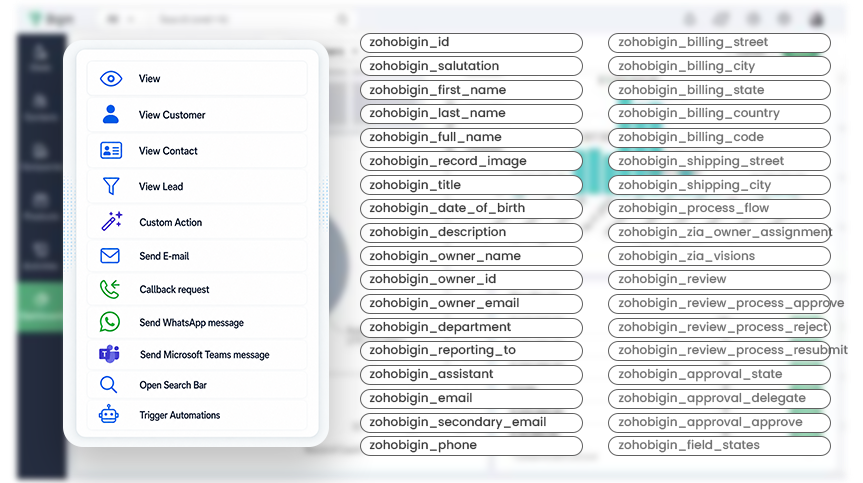Screen dimensions: 863x483
Task: Click the zohobigin_salutation field tag
Action: tap(471, 66)
